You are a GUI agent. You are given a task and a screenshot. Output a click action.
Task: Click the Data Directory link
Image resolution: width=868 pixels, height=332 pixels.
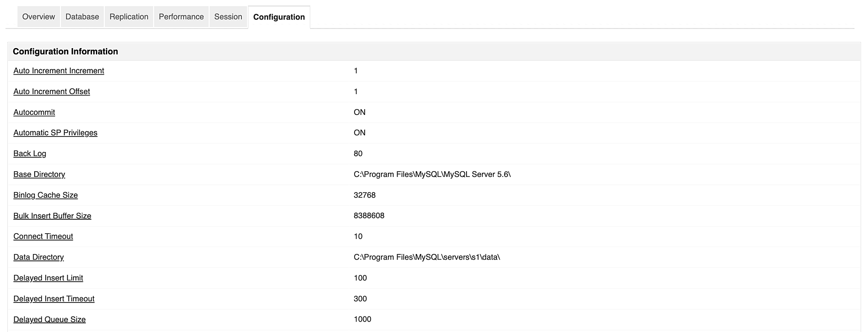[x=39, y=257]
